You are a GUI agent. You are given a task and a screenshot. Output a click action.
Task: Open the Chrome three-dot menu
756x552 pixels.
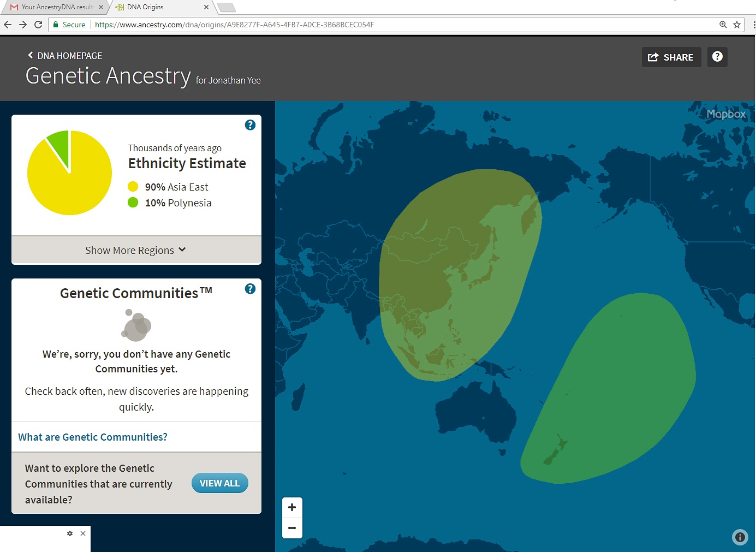click(754, 25)
